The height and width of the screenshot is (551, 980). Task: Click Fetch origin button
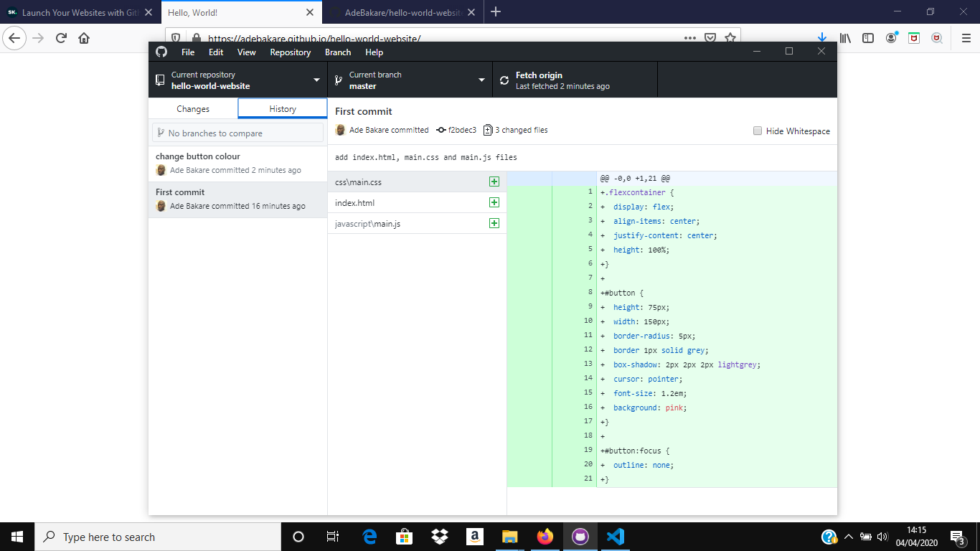pos(575,80)
